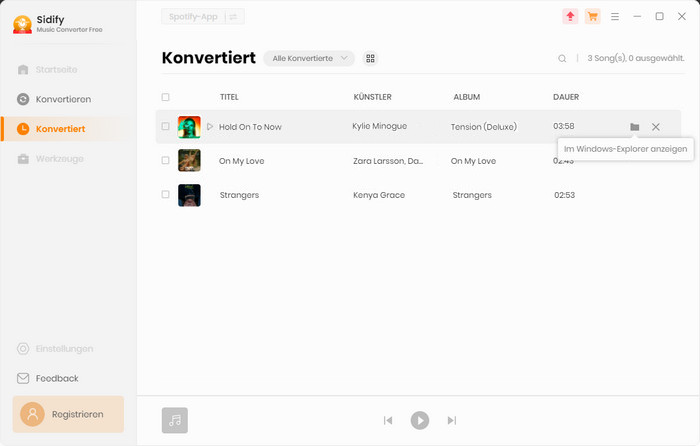The image size is (700, 446).
Task: Click the music note player thumbnail
Action: 175,420
